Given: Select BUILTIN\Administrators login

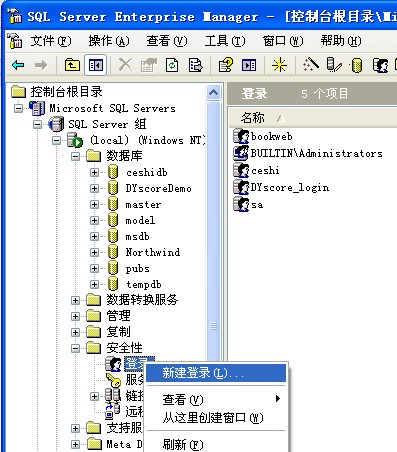Looking at the screenshot, I should point(317,153).
